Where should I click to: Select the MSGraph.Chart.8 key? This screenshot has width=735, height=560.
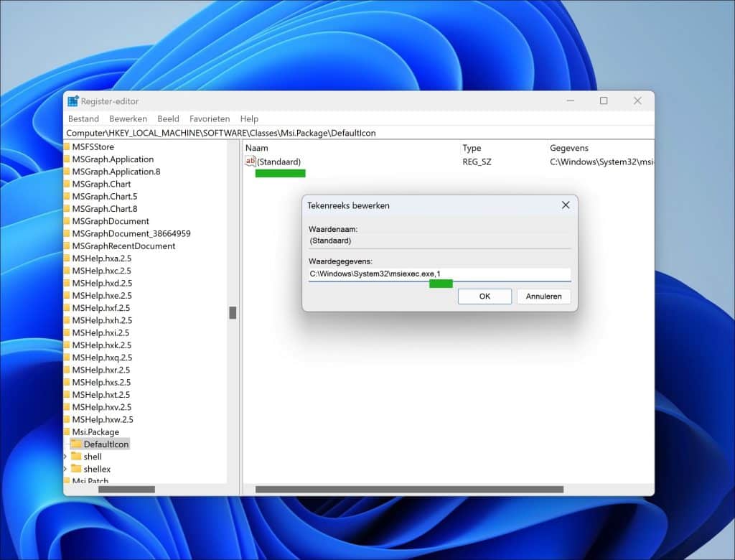point(105,209)
